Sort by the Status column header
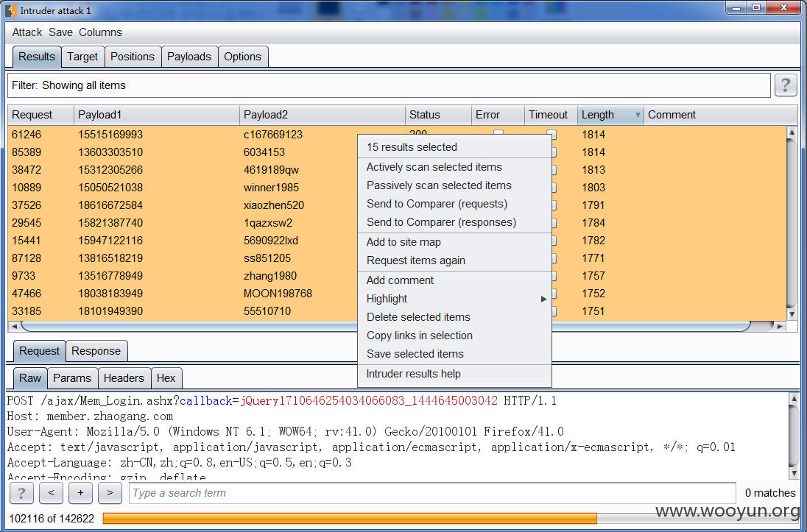This screenshot has height=532, width=807. [438, 115]
